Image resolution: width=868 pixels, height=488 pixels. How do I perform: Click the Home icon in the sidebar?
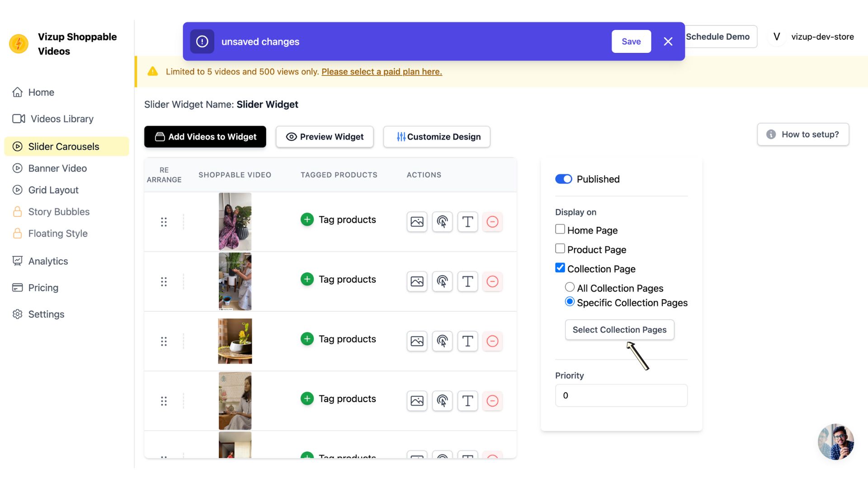(18, 92)
